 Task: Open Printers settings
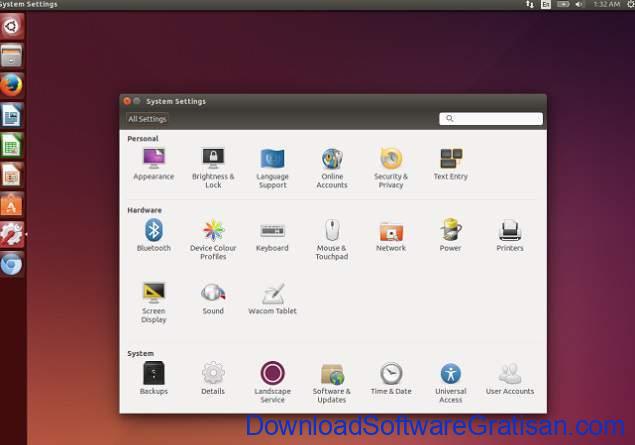tap(510, 235)
